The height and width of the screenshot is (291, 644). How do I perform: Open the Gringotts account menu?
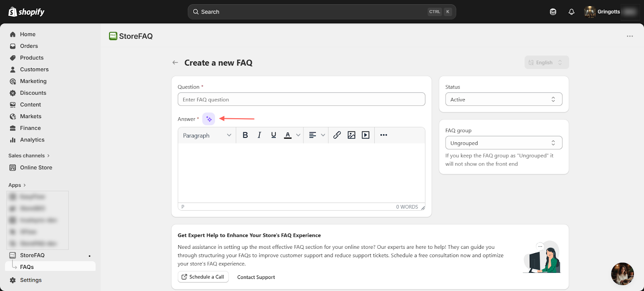[611, 12]
